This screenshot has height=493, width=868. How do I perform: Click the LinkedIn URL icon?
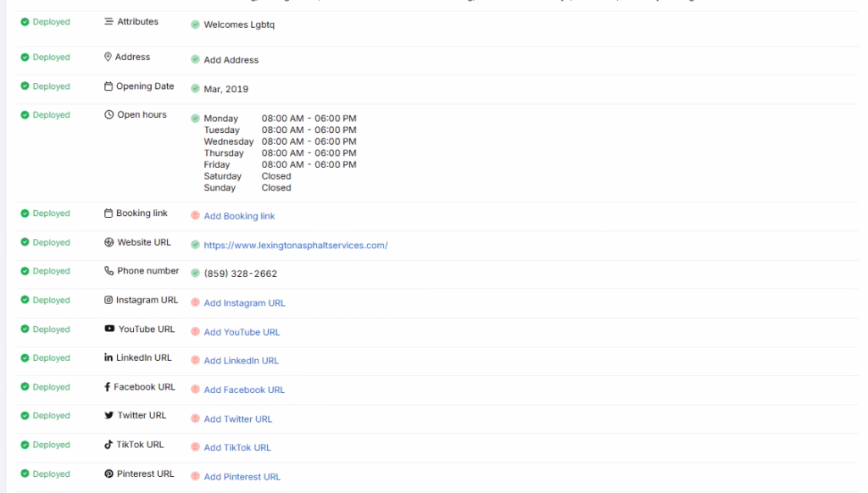[107, 357]
